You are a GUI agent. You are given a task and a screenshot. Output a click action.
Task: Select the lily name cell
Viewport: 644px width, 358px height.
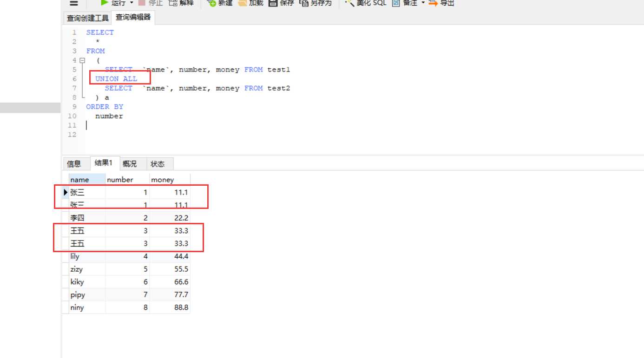pyautogui.click(x=87, y=256)
